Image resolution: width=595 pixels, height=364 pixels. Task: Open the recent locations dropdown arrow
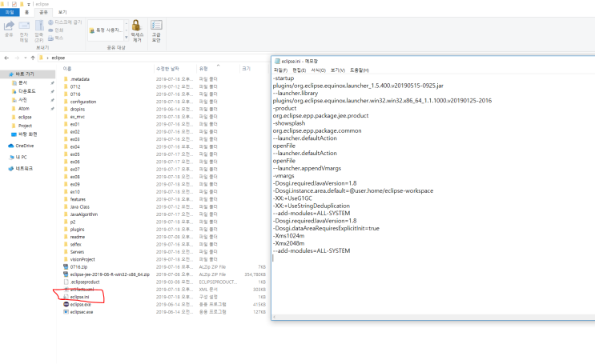(x=25, y=58)
